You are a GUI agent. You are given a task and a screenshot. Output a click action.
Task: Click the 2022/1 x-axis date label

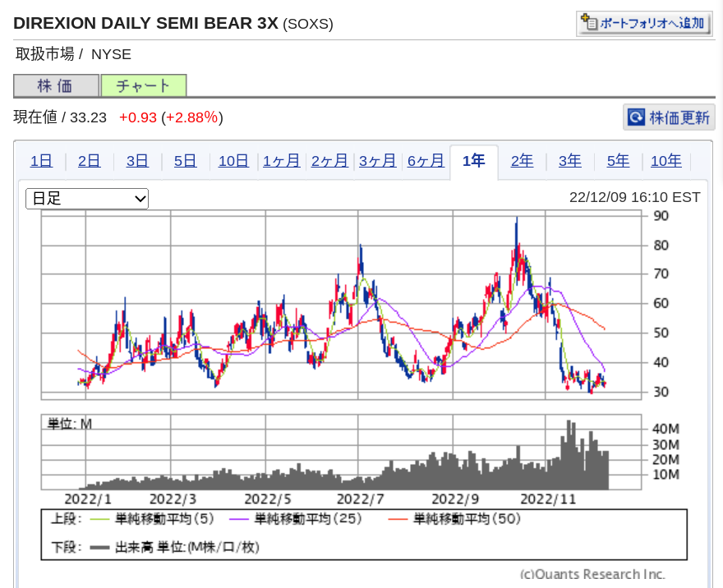tap(88, 499)
